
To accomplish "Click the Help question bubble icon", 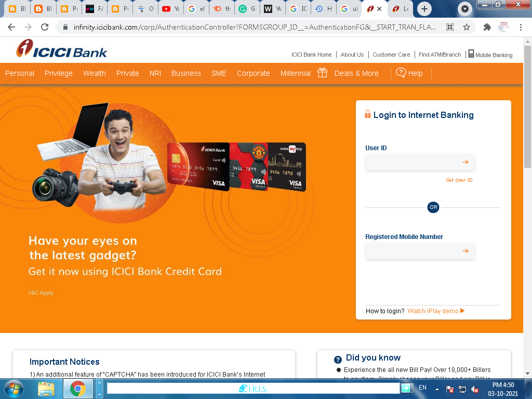I will (401, 73).
